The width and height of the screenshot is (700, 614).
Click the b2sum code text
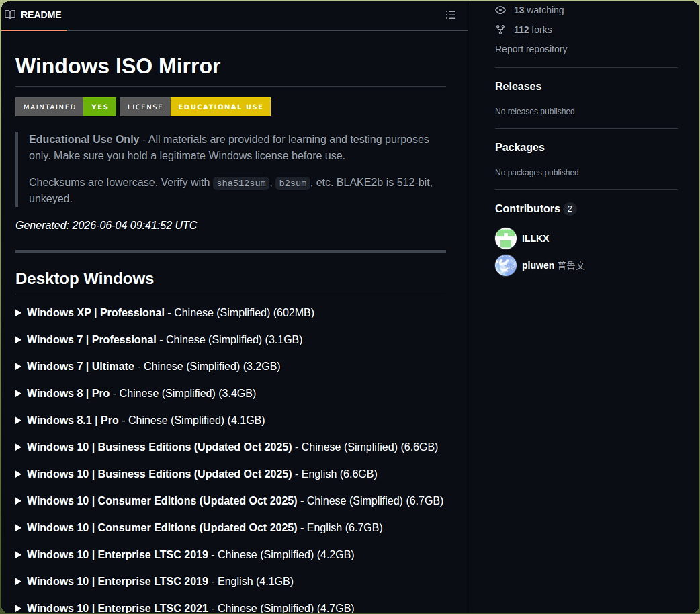293,183
